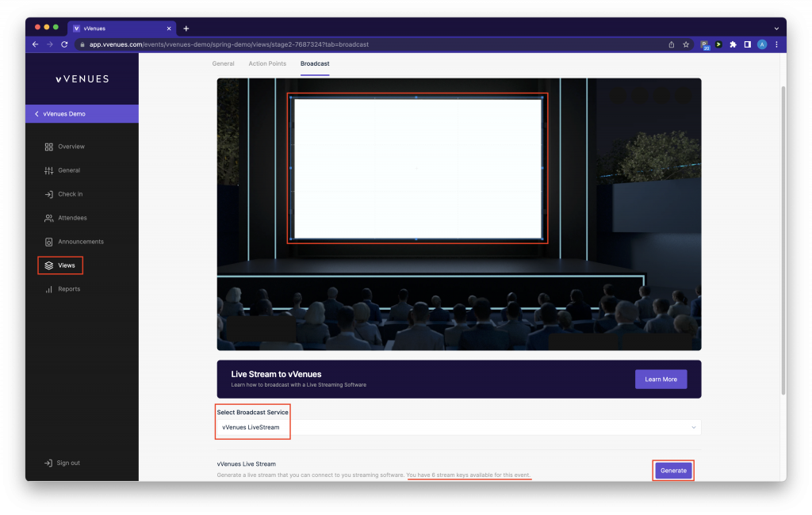
Task: Click the vVENUES logo
Action: pos(82,79)
